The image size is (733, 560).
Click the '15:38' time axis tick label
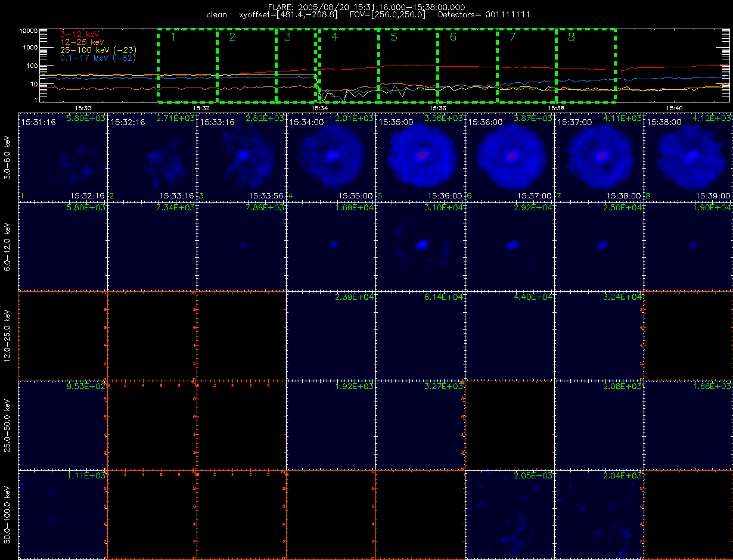[x=556, y=108]
